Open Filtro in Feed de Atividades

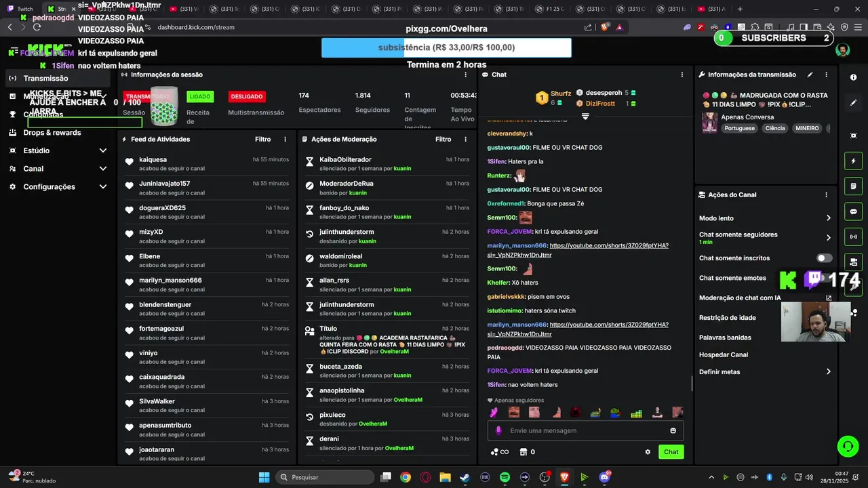(x=263, y=139)
